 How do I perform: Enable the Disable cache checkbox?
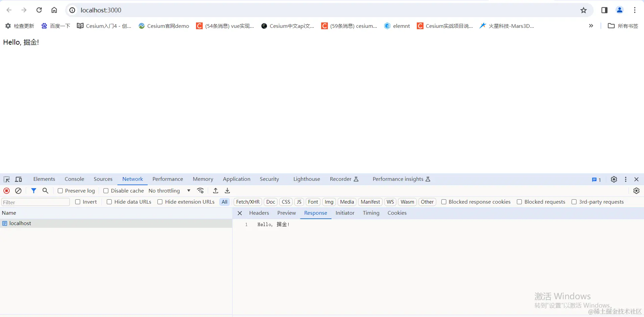pyautogui.click(x=106, y=191)
